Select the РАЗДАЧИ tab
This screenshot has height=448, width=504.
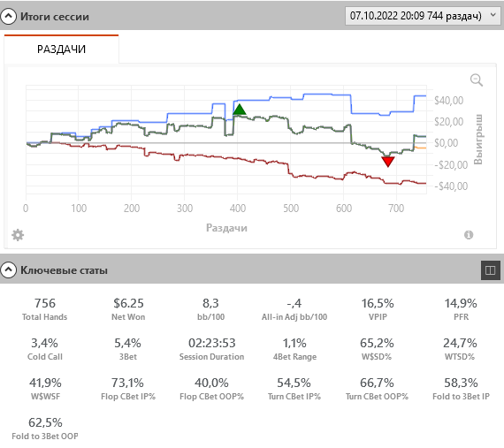point(61,49)
